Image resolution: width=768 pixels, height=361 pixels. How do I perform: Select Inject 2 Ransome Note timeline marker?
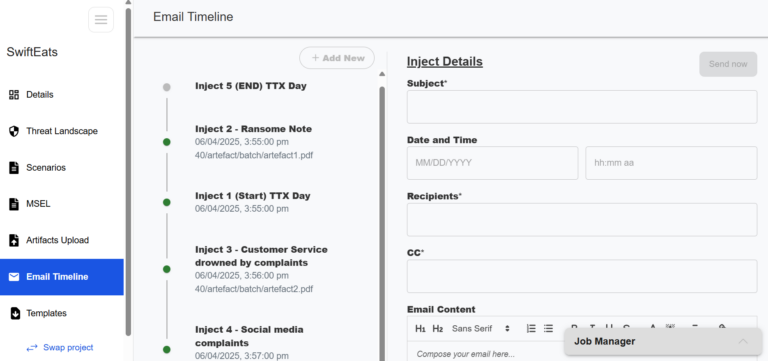[167, 142]
